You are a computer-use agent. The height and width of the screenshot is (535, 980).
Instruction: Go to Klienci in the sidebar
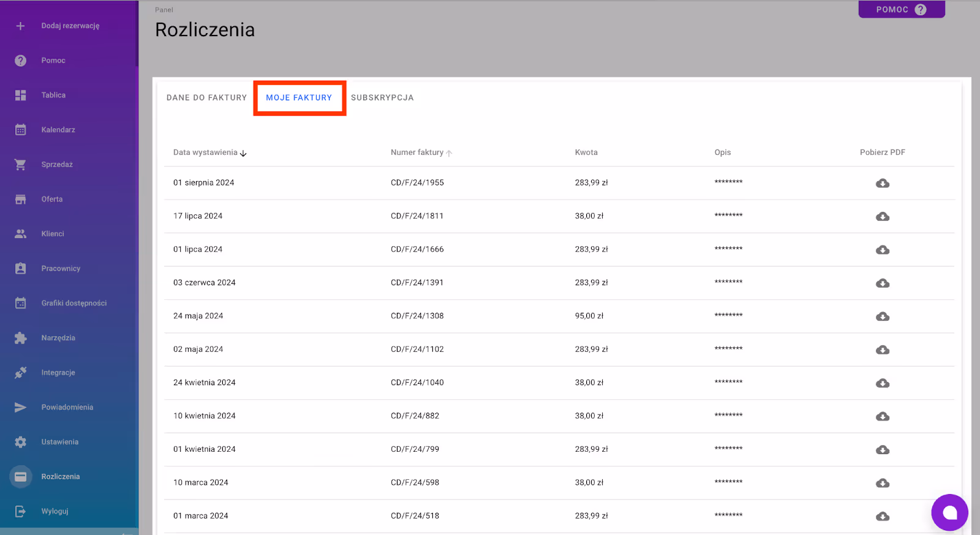click(53, 234)
